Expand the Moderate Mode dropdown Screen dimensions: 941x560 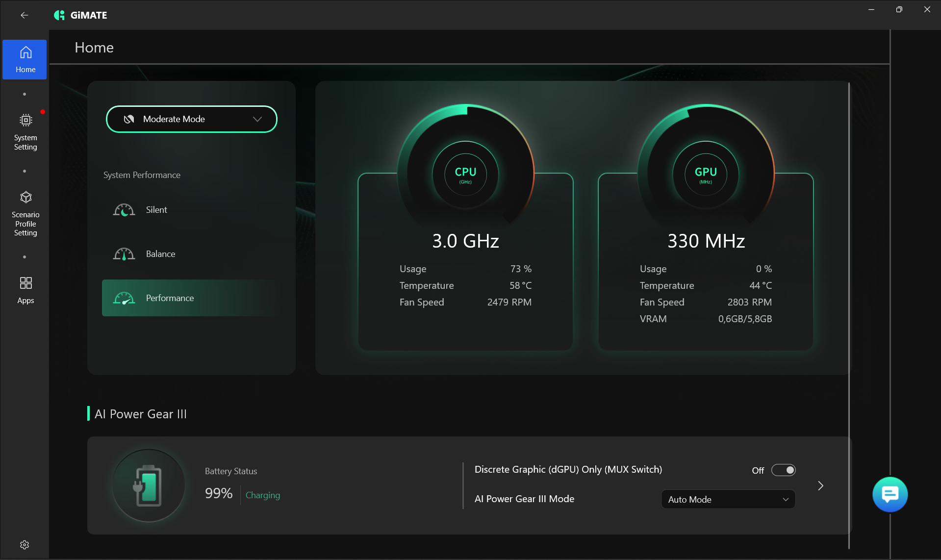192,119
